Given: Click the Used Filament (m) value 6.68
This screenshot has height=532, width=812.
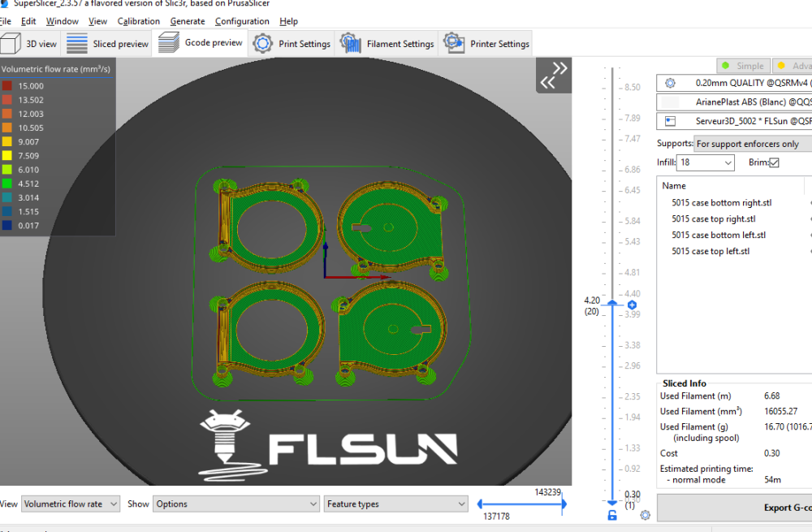Looking at the screenshot, I should (x=771, y=396).
